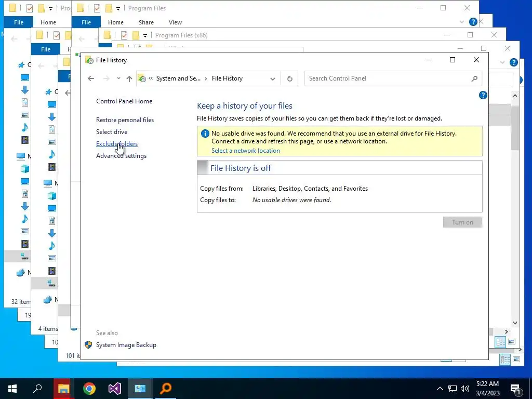Open volume control tray icon

[x=465, y=389]
